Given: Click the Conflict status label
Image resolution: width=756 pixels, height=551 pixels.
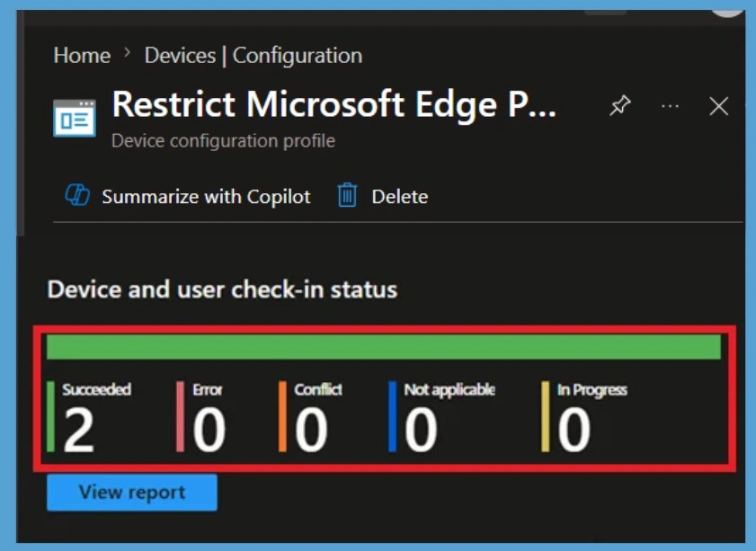Looking at the screenshot, I should pos(318,389).
